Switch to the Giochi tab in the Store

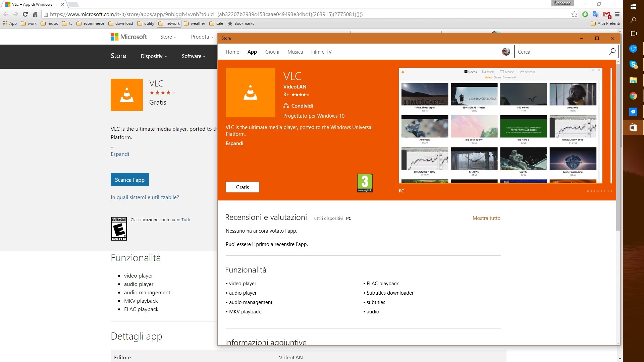(272, 52)
